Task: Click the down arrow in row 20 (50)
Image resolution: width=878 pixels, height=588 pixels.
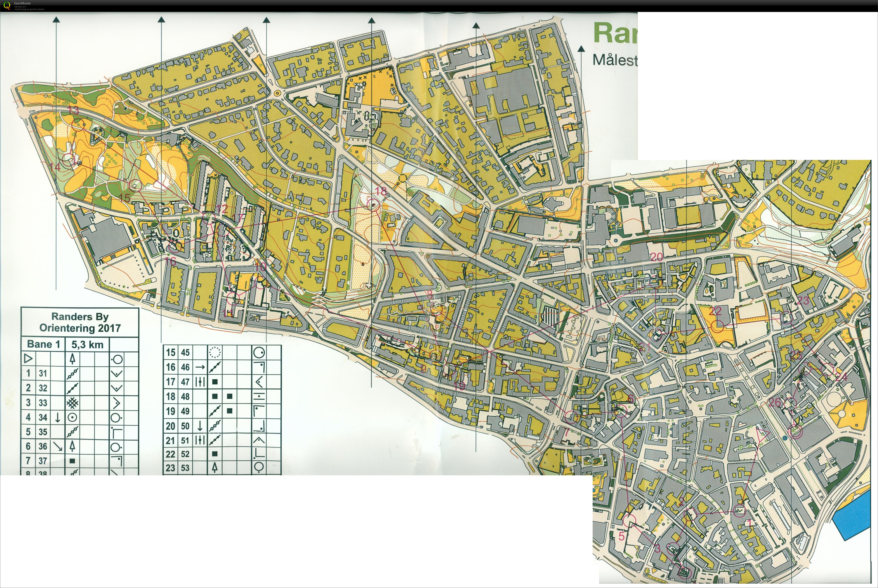Action: (200, 426)
